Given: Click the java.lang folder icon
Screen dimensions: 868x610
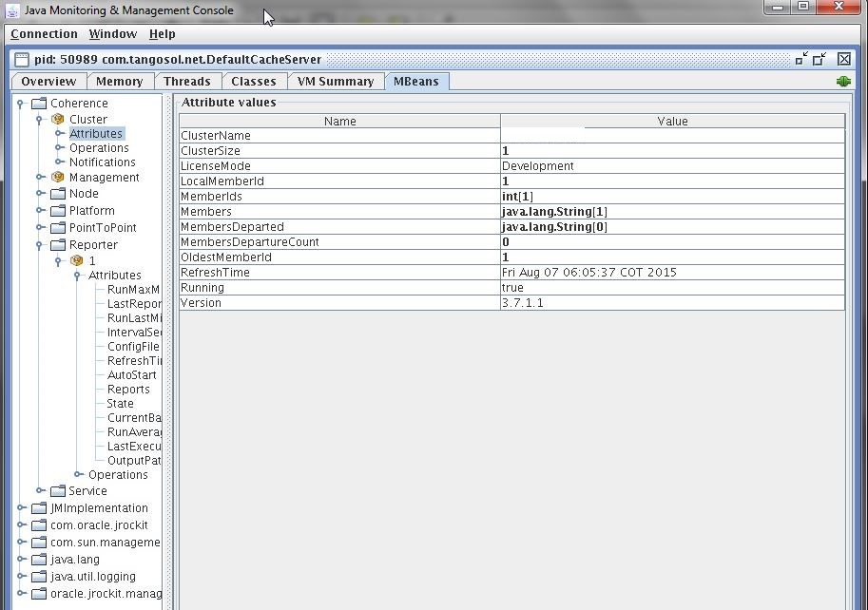Looking at the screenshot, I should coord(39,560).
